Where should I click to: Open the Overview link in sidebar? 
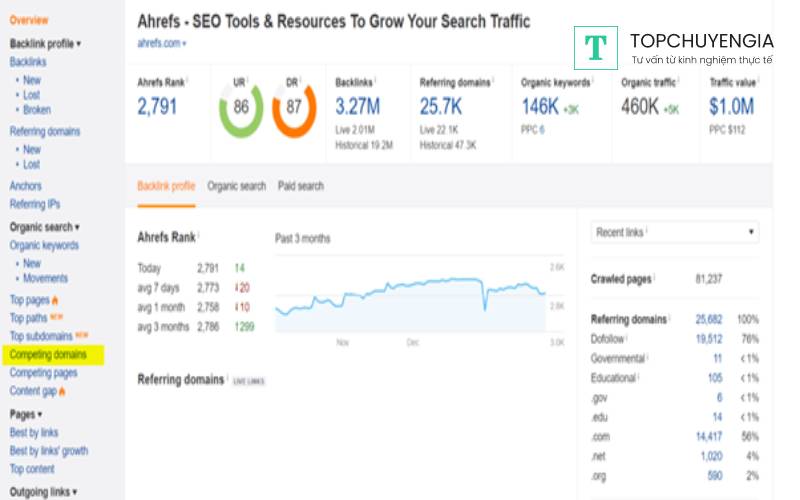click(x=29, y=20)
